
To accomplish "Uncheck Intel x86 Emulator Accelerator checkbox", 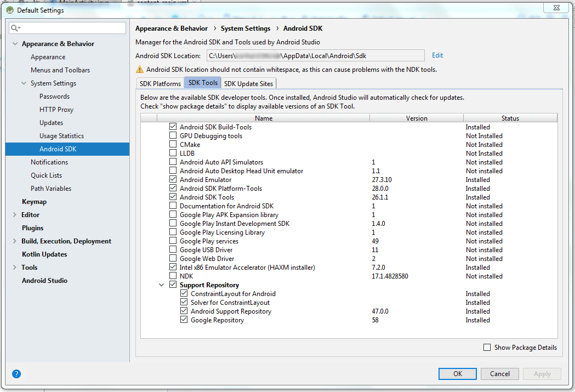I will click(x=173, y=267).
